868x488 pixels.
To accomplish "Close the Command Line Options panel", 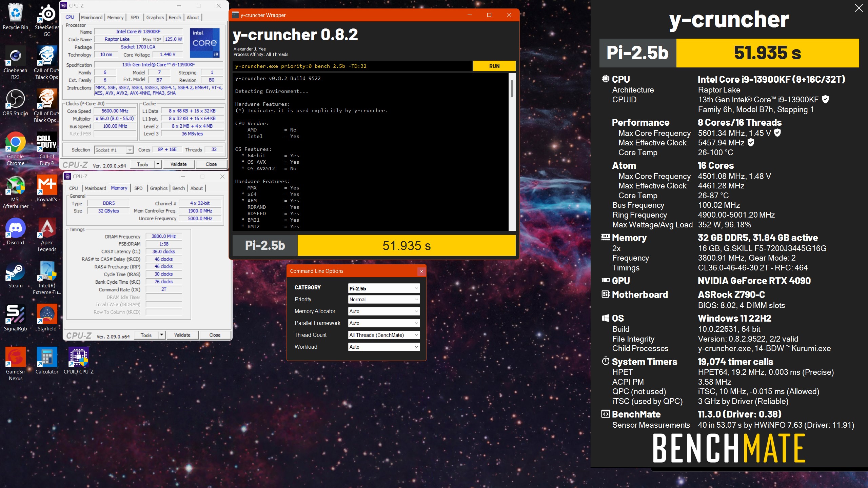I will pos(421,271).
